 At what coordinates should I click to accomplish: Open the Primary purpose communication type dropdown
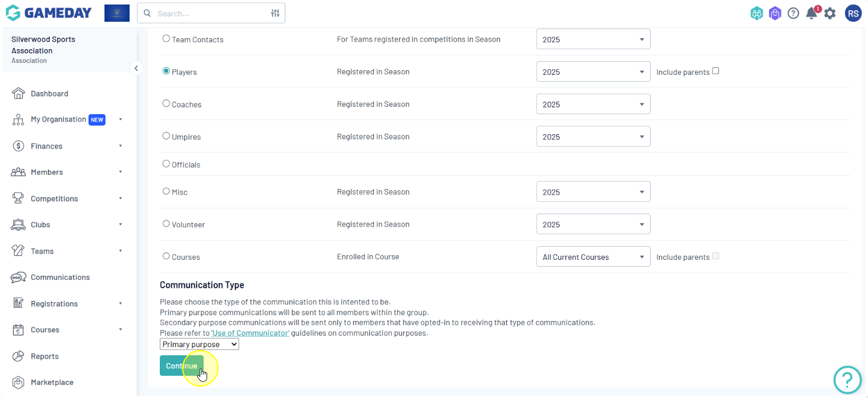coord(199,344)
